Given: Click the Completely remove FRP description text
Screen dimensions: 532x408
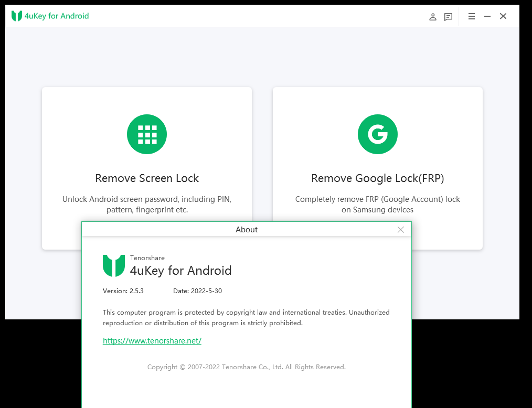Looking at the screenshot, I should 378,205.
